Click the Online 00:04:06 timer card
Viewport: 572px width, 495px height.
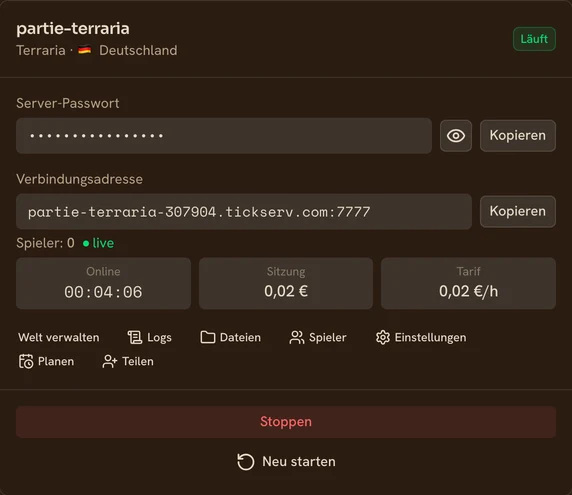coord(104,283)
